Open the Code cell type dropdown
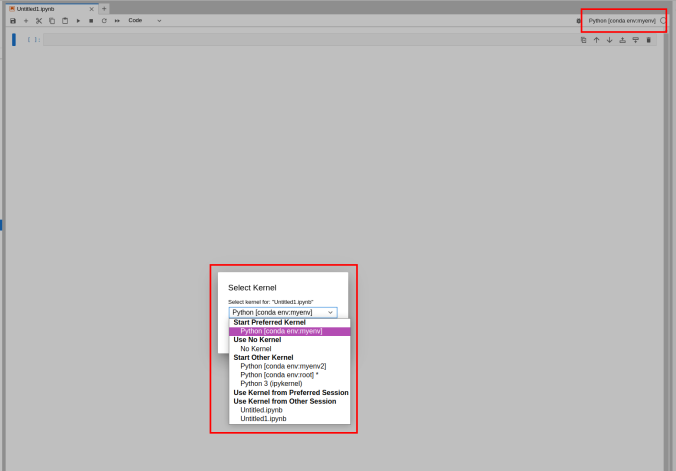The image size is (676, 471). [144, 20]
